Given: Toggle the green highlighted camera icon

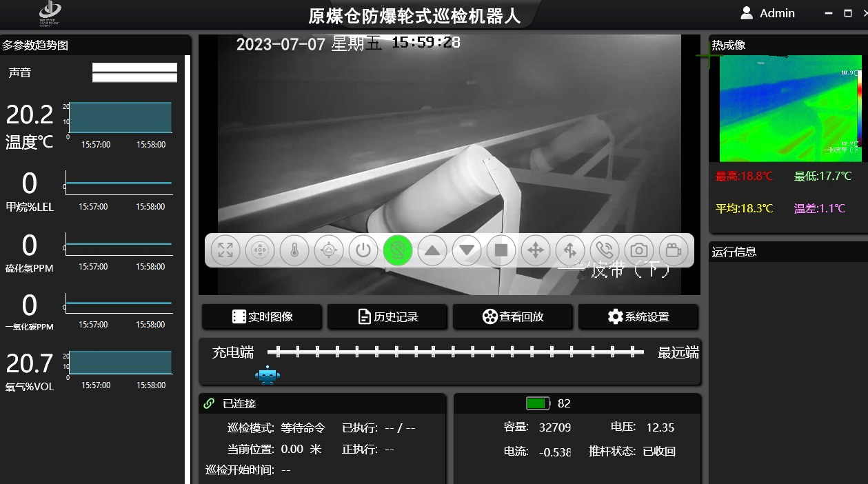Looking at the screenshot, I should coord(398,250).
